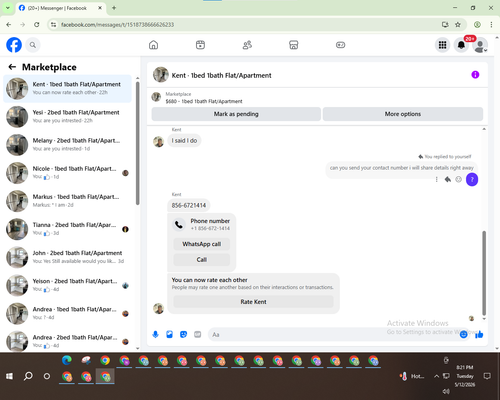Open Andrea 1bed 1bath conversation
The width and height of the screenshot is (500, 400).
(x=68, y=313)
